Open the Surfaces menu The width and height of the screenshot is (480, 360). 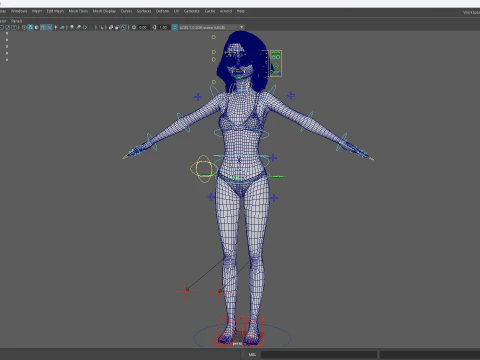[144, 11]
